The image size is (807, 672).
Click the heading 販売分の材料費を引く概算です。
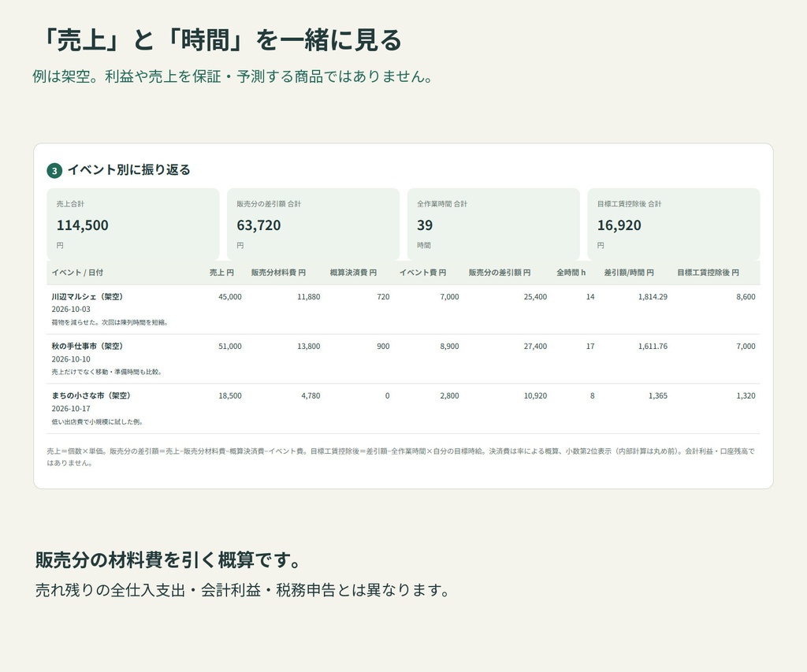[169, 560]
